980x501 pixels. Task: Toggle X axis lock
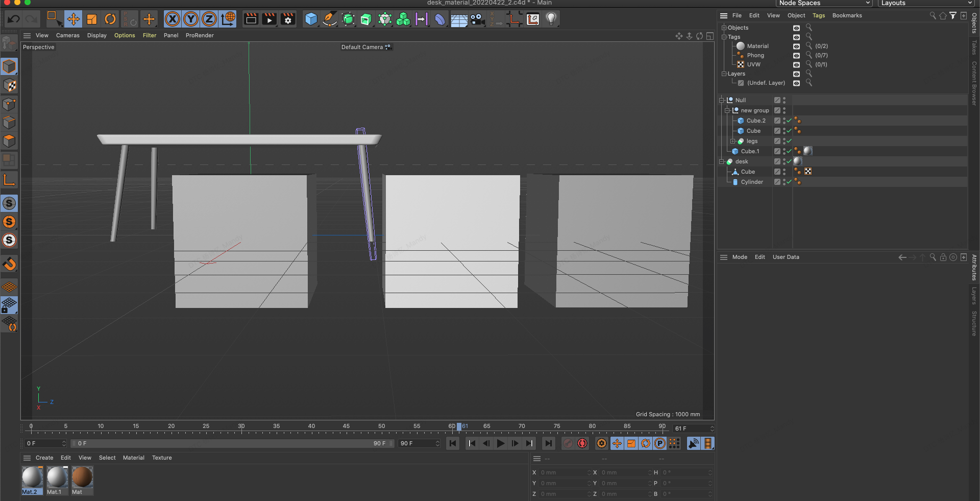click(x=173, y=19)
